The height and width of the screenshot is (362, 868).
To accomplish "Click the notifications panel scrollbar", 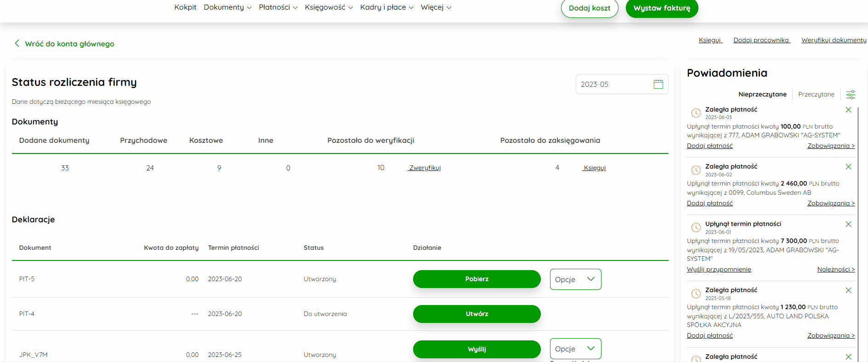I will pyautogui.click(x=858, y=234).
